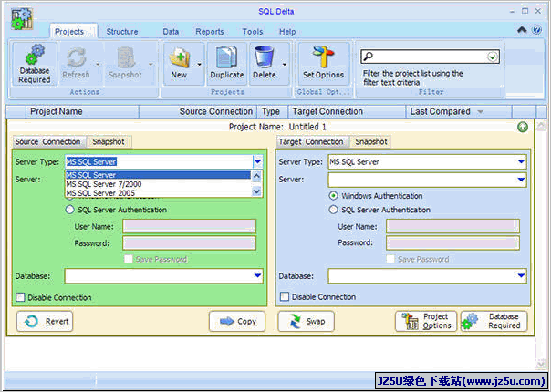Viewport: 551px width, 392px height.
Task: Sort by Last Compared column arrow
Action: pyautogui.click(x=481, y=112)
